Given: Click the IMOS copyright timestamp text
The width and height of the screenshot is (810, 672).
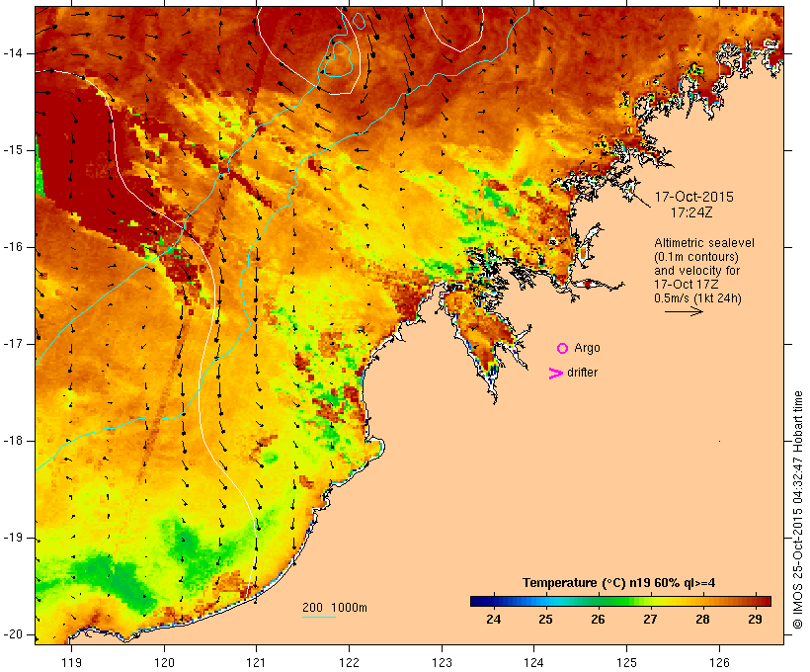Looking at the screenshot, I should [798, 510].
